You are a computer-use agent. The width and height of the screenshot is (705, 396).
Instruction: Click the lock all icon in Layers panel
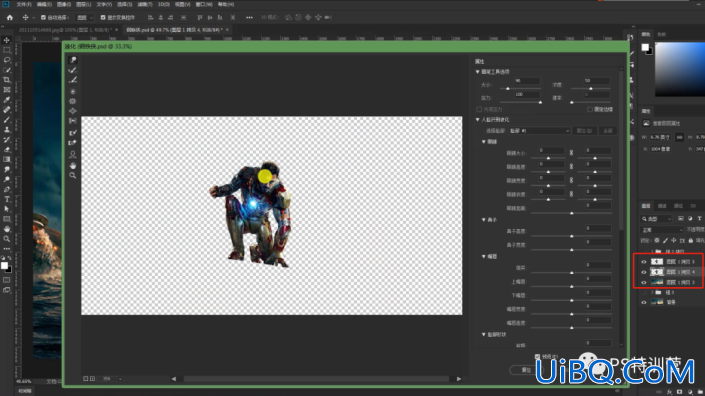pos(691,240)
